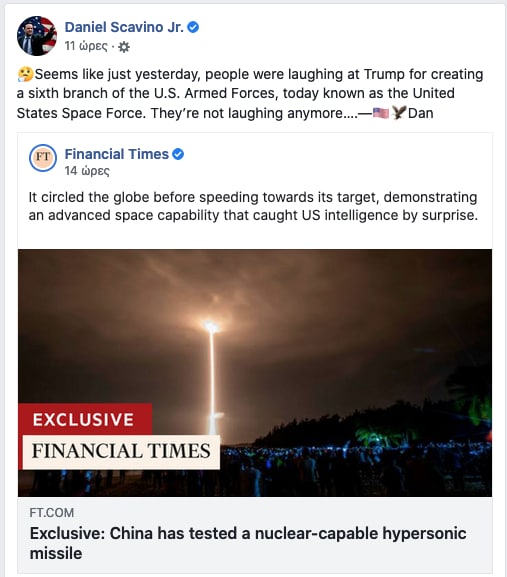
Task: Click the gear audience icon beside timestamp
Action: coord(124,47)
